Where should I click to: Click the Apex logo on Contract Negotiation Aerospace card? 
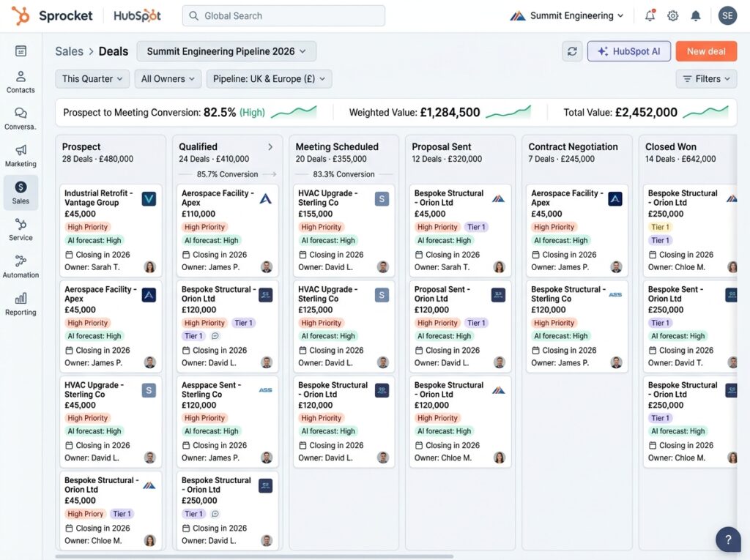click(615, 198)
